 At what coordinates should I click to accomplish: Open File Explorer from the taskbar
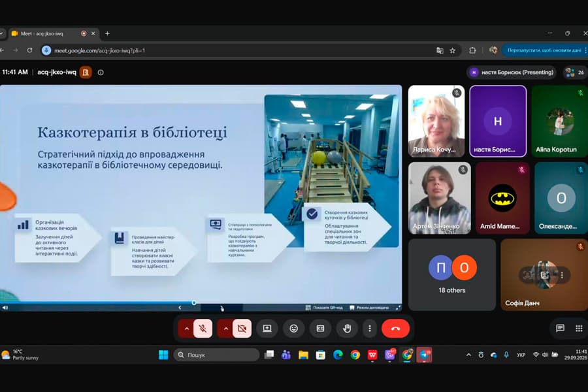[x=303, y=355]
